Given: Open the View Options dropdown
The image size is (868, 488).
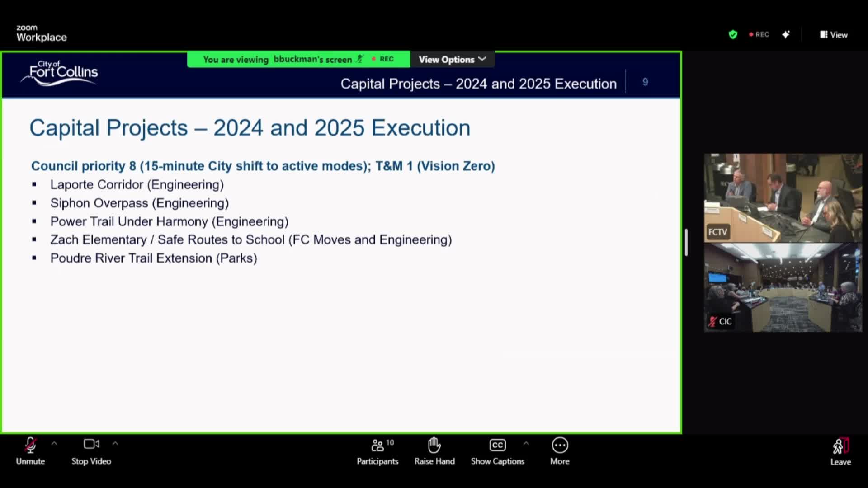Looking at the screenshot, I should click(452, 59).
